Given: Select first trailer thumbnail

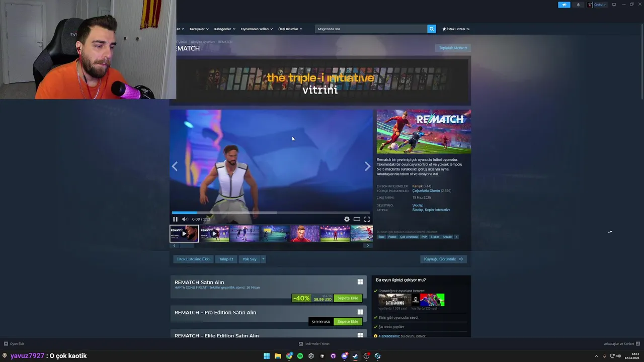Looking at the screenshot, I should 184,233.
